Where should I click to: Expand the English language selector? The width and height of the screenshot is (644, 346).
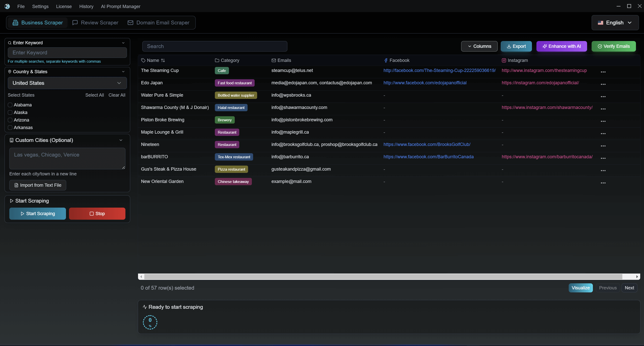click(615, 23)
